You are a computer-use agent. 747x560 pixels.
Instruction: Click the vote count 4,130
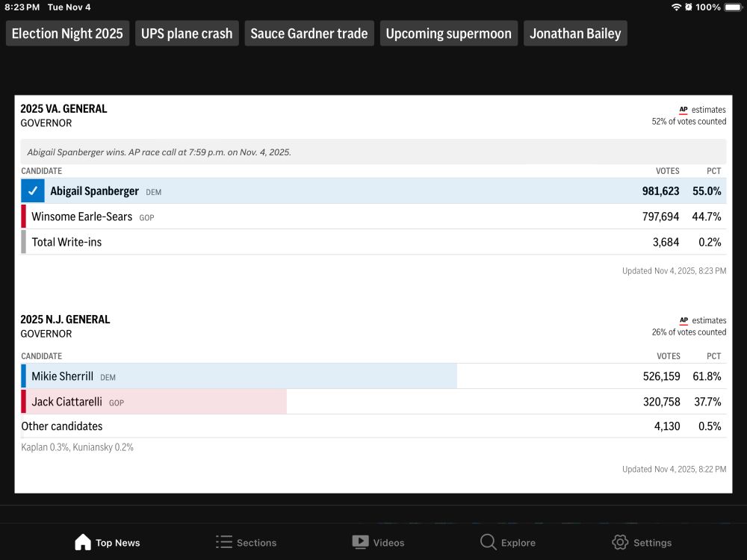tap(667, 426)
